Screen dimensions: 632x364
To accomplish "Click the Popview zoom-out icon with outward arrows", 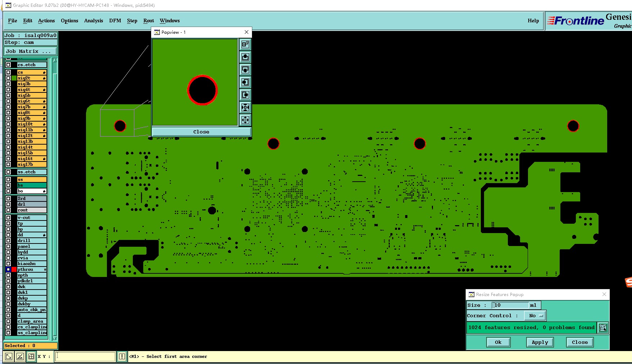I will (x=245, y=120).
